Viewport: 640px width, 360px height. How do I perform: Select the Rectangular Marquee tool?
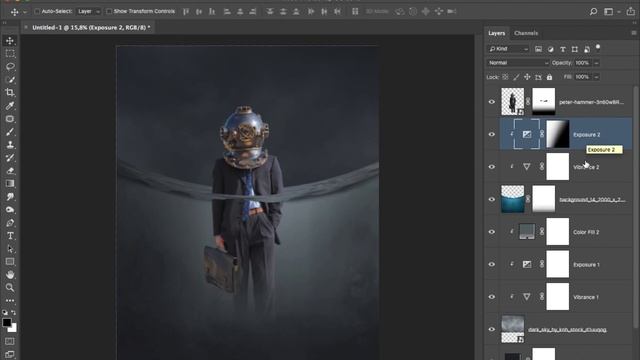coord(10,53)
